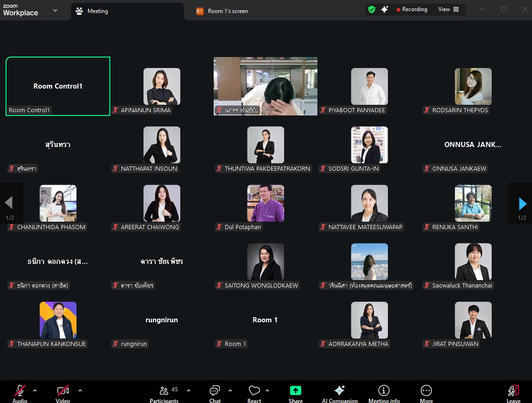Unmute the microphone with Audio button
The height and width of the screenshot is (403, 532).
pos(20,393)
